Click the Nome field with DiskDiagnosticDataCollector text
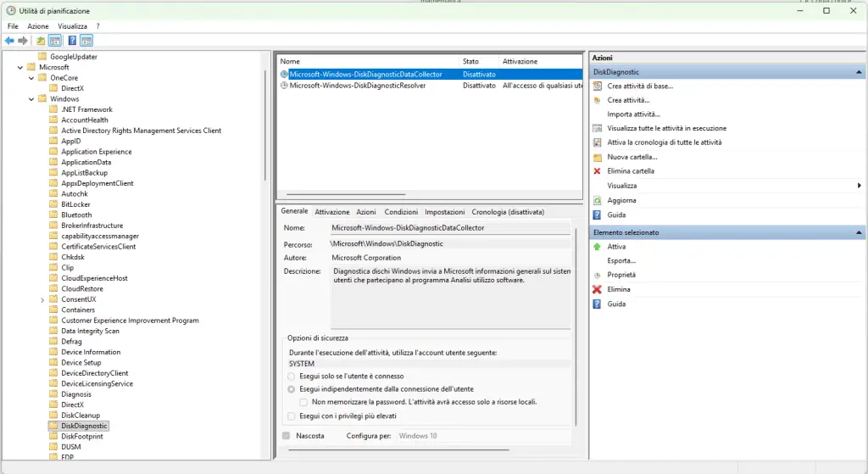The image size is (868, 474). pos(450,227)
